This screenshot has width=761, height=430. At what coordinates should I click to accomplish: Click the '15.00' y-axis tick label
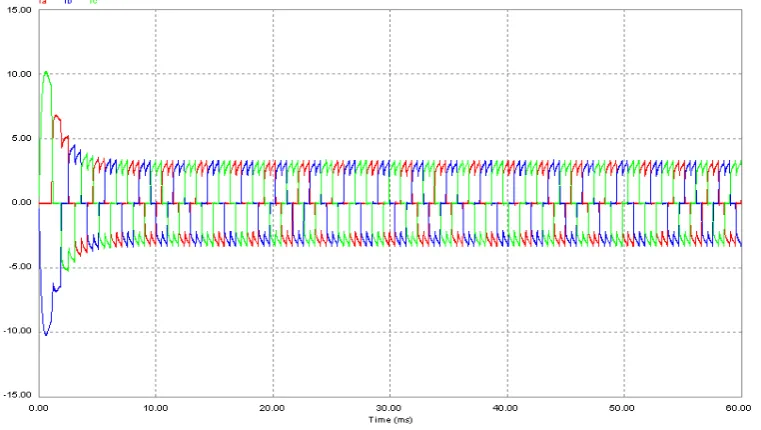click(x=19, y=10)
